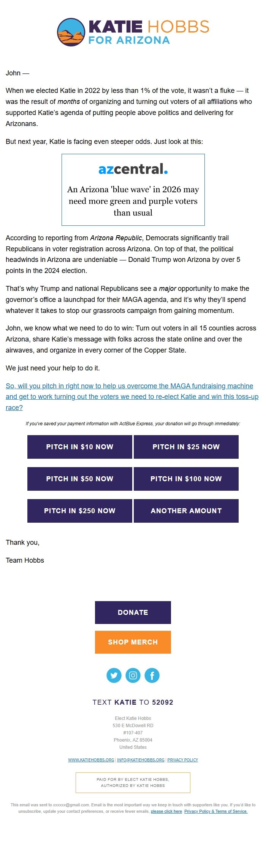Click the PITCH IN $25 NOW button
266x868 pixels.
pyautogui.click(x=186, y=447)
